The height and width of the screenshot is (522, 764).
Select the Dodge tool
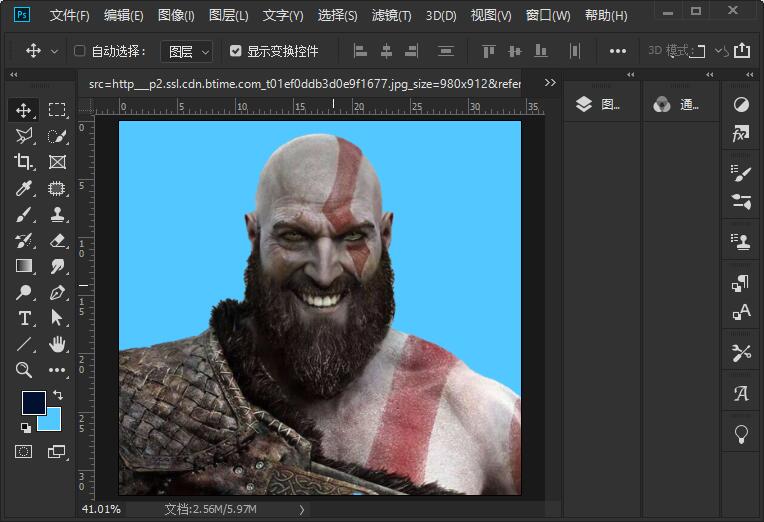click(23, 292)
